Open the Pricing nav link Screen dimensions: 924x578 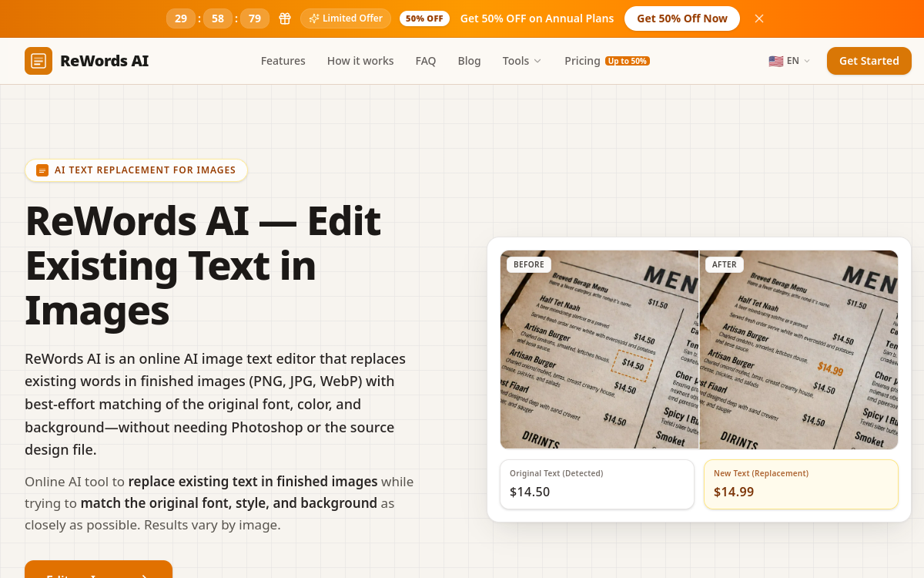[582, 61]
